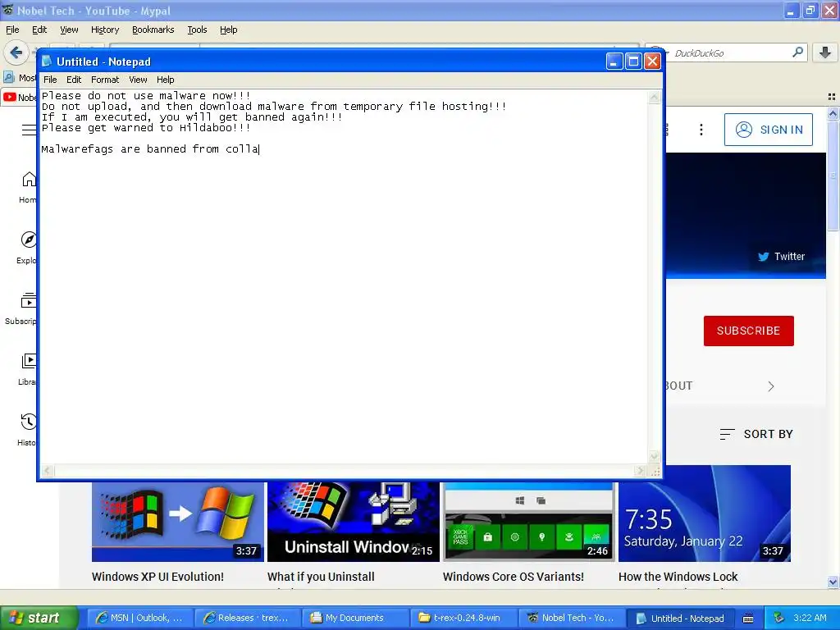Open YouTube hamburger guide menu

click(29, 130)
